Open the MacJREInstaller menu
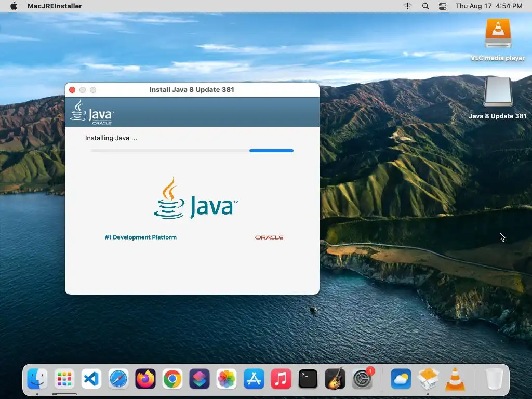The height and width of the screenshot is (399, 532). pyautogui.click(x=55, y=6)
